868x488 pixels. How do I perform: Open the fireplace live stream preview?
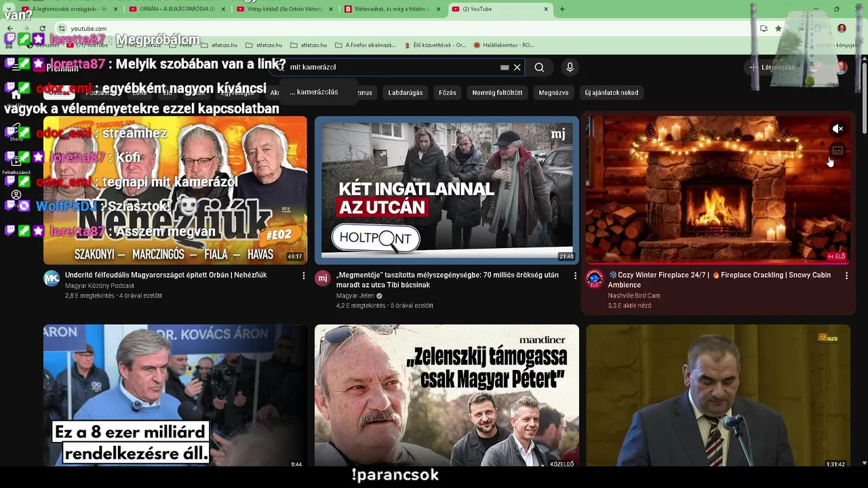[x=718, y=190]
